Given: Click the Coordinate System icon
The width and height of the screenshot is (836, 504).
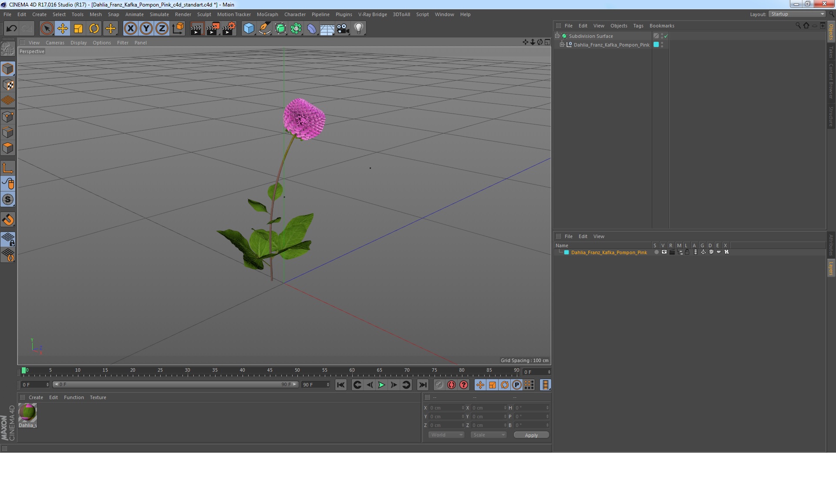Looking at the screenshot, I should tap(178, 29).
